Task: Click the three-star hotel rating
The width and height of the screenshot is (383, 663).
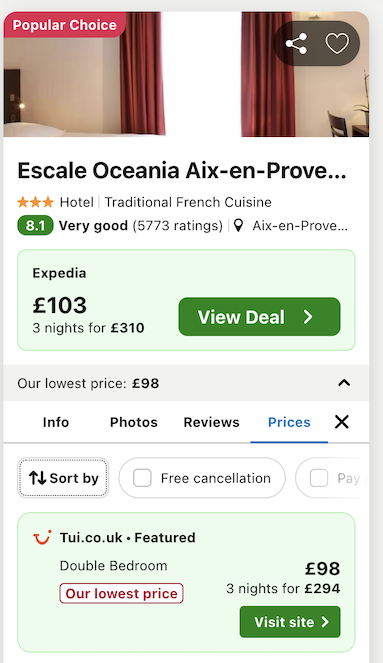Action: tap(36, 202)
